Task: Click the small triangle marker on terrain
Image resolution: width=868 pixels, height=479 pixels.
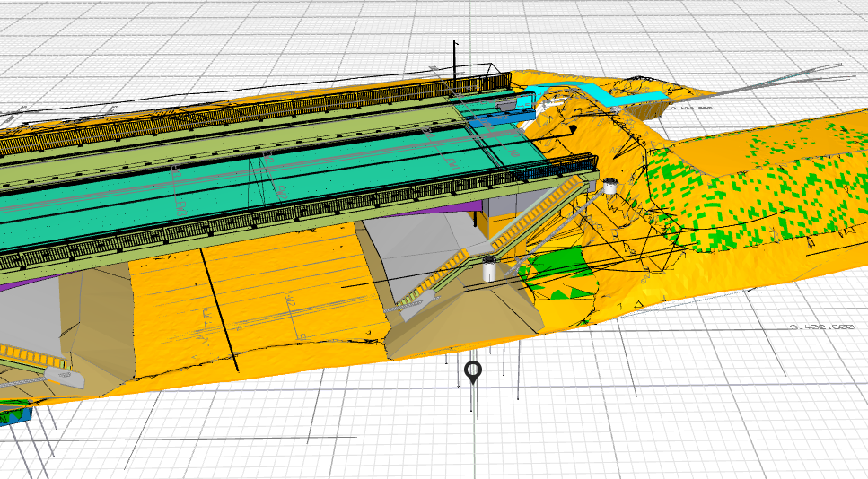Action: click(x=638, y=304)
